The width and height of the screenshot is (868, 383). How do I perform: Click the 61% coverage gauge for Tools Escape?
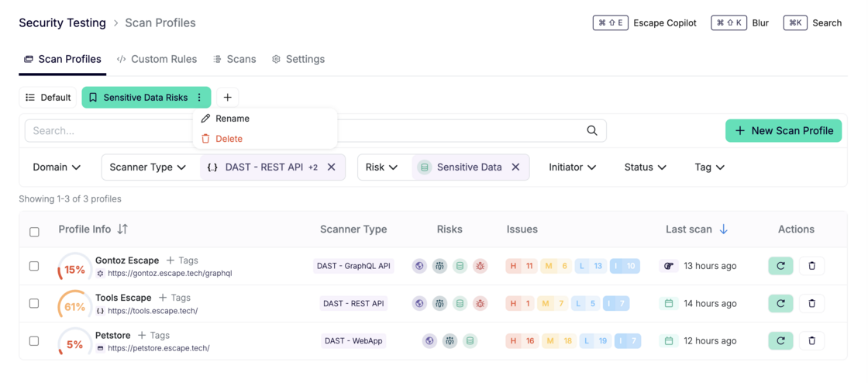point(74,306)
